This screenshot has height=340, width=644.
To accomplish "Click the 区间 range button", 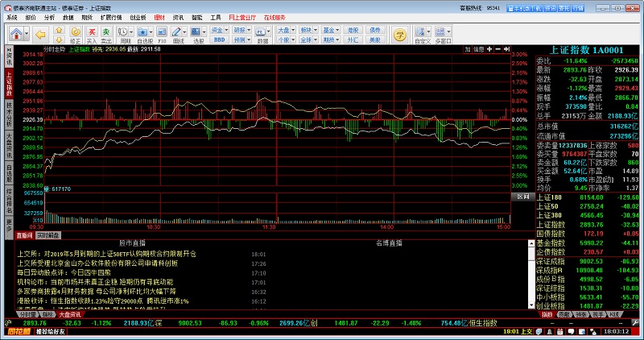I will [x=522, y=197].
